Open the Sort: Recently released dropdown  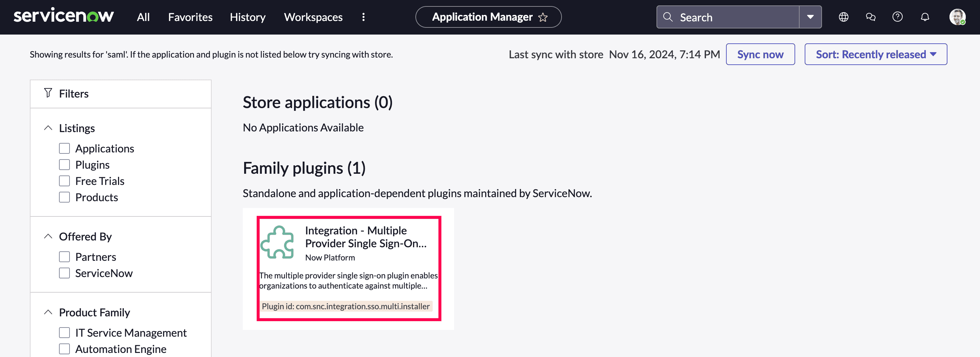point(875,55)
